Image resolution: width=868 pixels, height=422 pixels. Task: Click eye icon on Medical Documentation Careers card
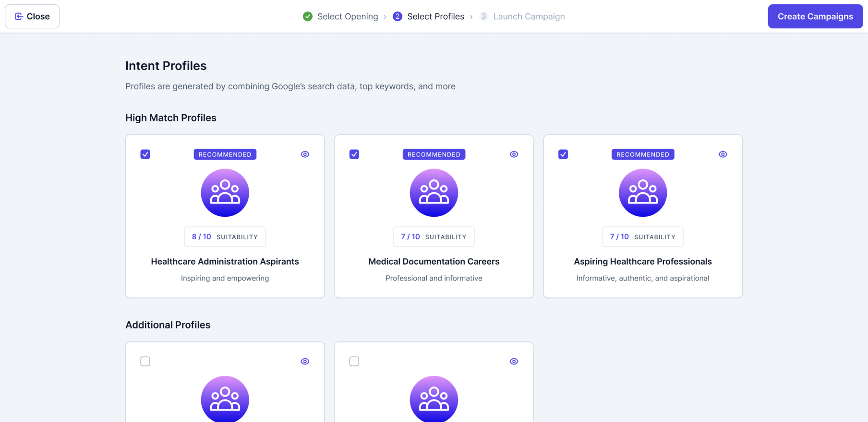[514, 154]
